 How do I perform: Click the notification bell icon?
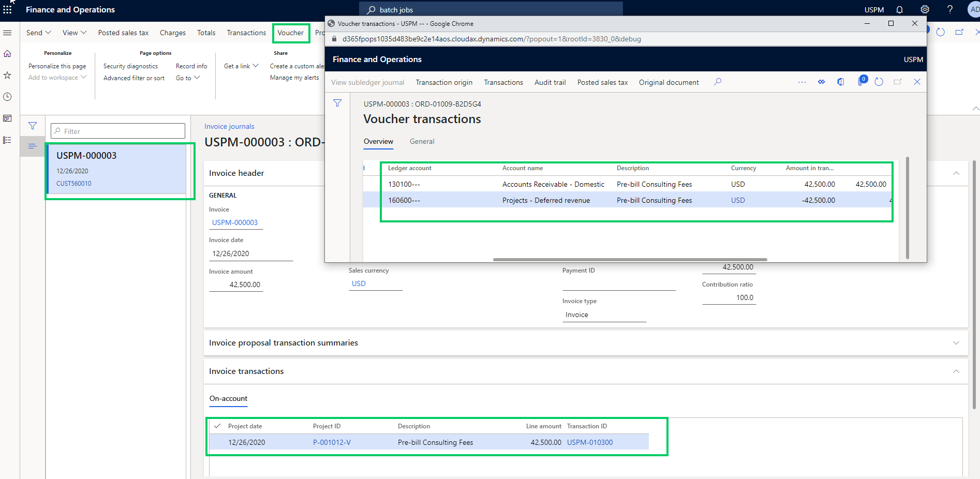pyautogui.click(x=899, y=10)
